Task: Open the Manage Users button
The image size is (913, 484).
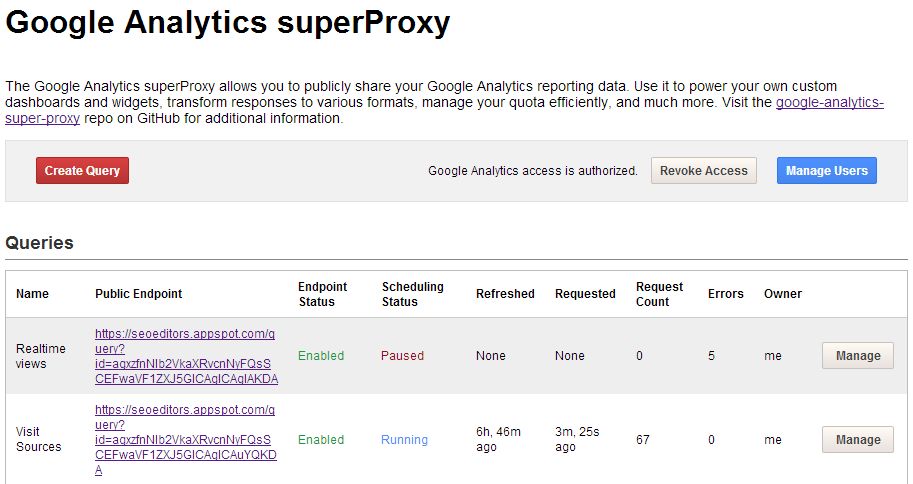Action: (827, 171)
